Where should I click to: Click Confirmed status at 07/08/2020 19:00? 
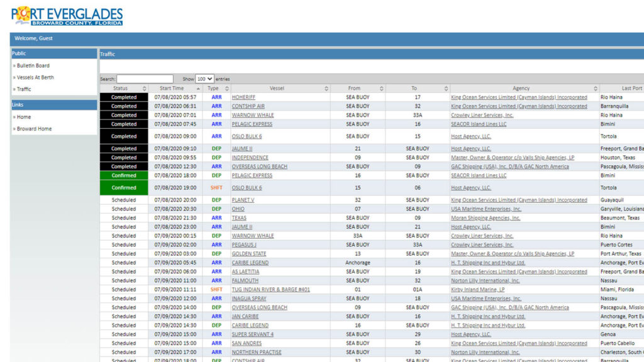click(x=124, y=187)
